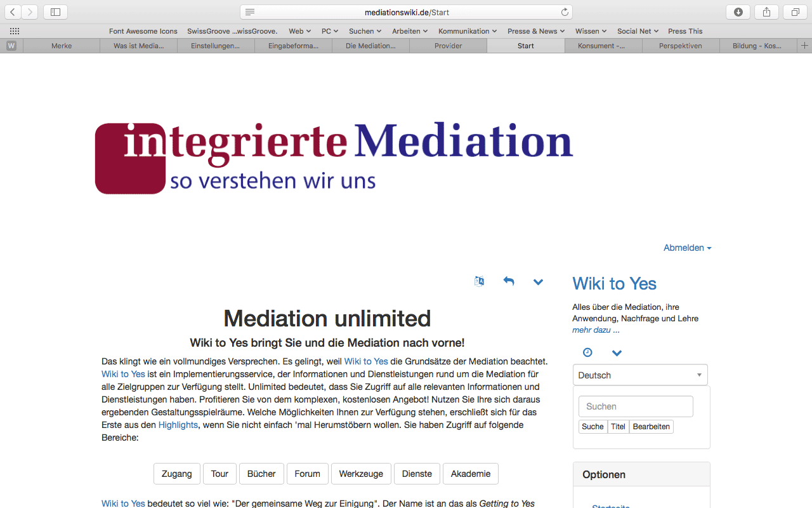
Task: Add a new tab with plus icon
Action: click(804, 46)
